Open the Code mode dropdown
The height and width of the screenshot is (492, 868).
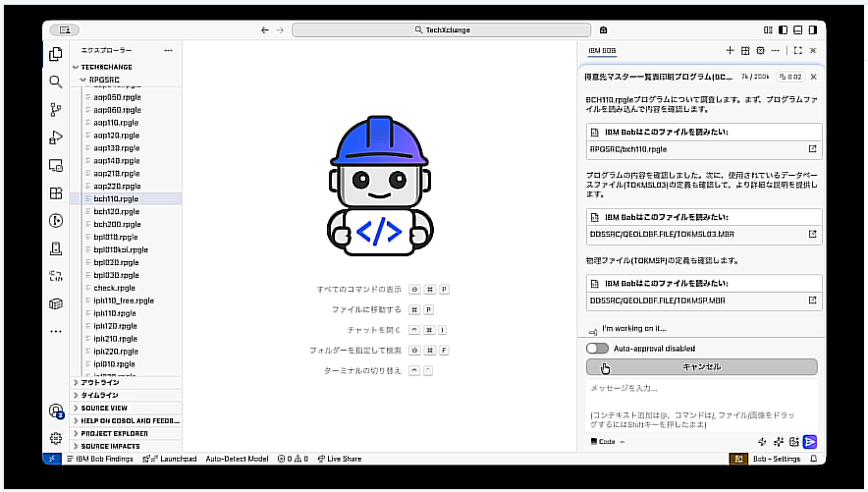tap(608, 442)
